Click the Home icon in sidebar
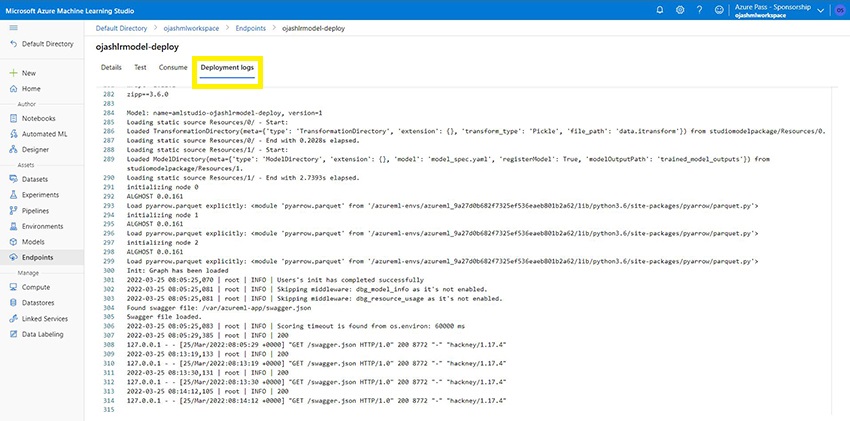 pos(14,89)
